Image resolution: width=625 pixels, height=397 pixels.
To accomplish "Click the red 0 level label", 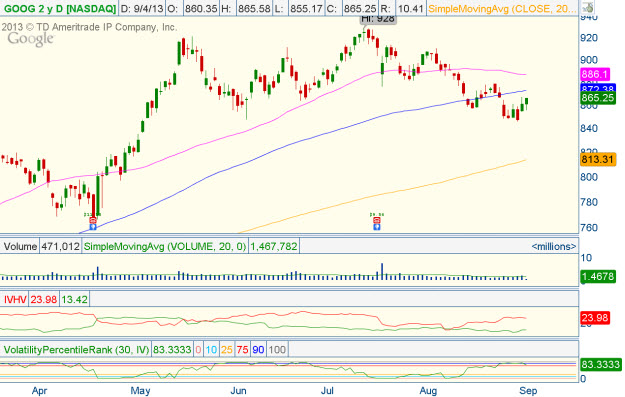I will 199,350.
